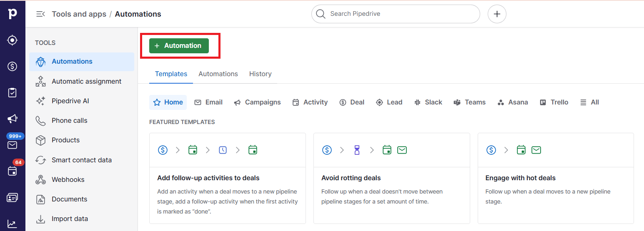Viewport: 644px width, 231px height.
Task: Switch to the Automations tab
Action: [x=218, y=74]
